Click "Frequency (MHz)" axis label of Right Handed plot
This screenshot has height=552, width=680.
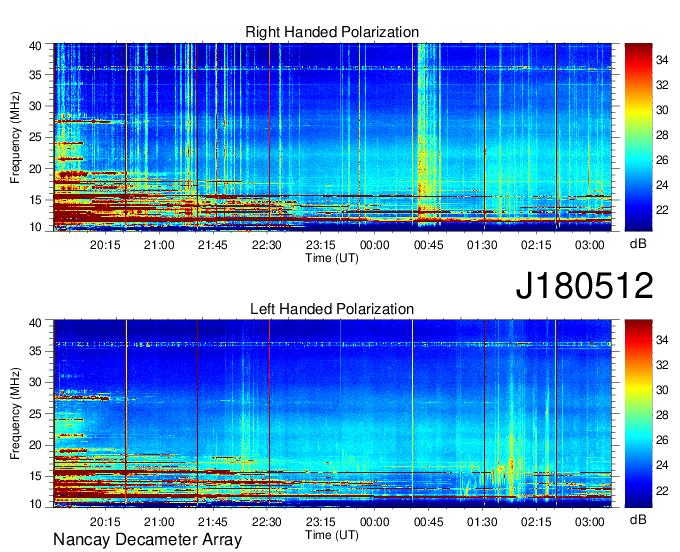15,137
